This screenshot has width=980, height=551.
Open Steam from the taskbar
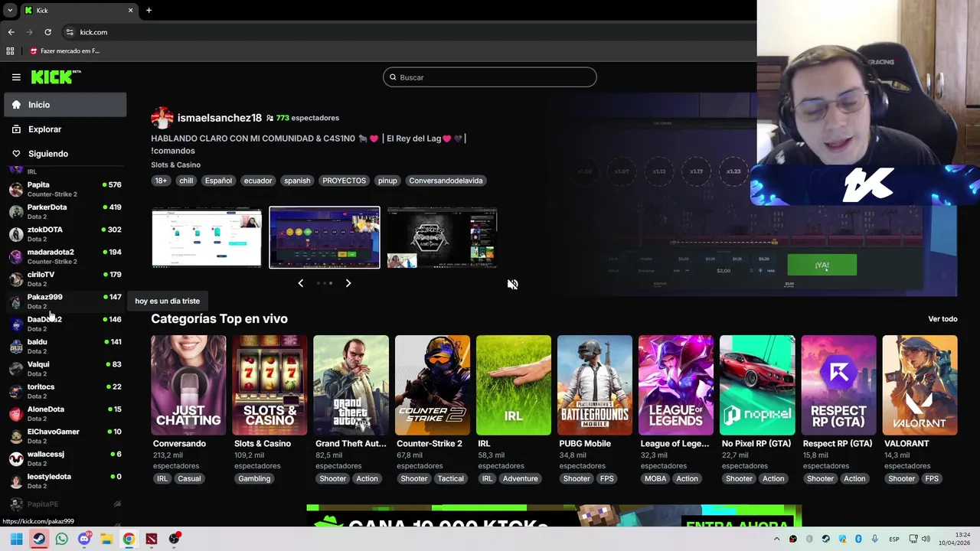(x=39, y=539)
